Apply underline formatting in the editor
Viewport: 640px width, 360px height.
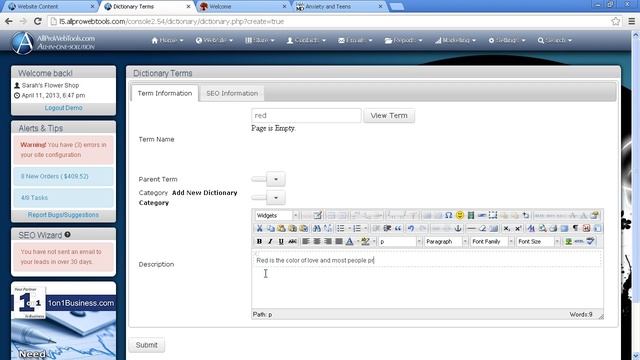click(281, 242)
